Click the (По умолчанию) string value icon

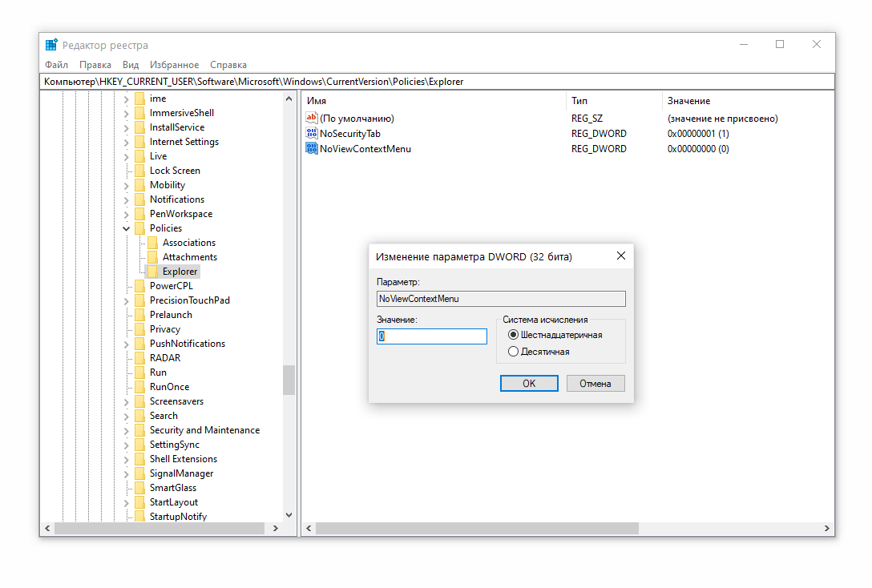[x=312, y=118]
